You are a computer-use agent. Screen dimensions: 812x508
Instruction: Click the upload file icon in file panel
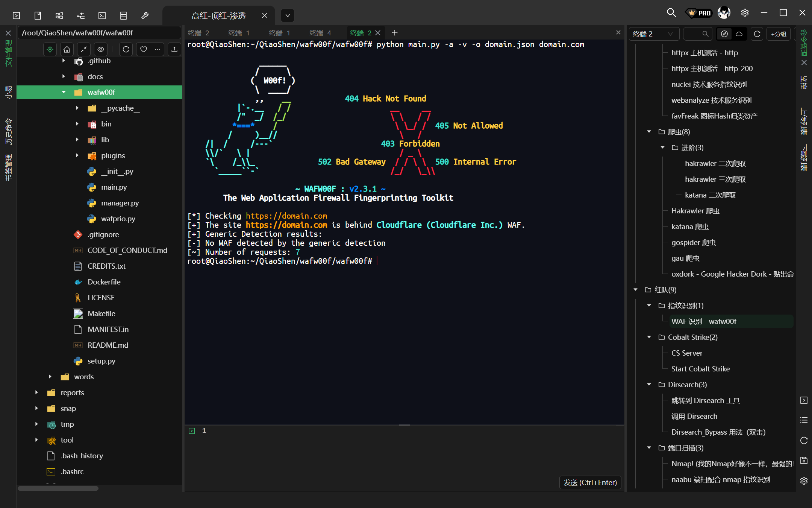(x=174, y=49)
